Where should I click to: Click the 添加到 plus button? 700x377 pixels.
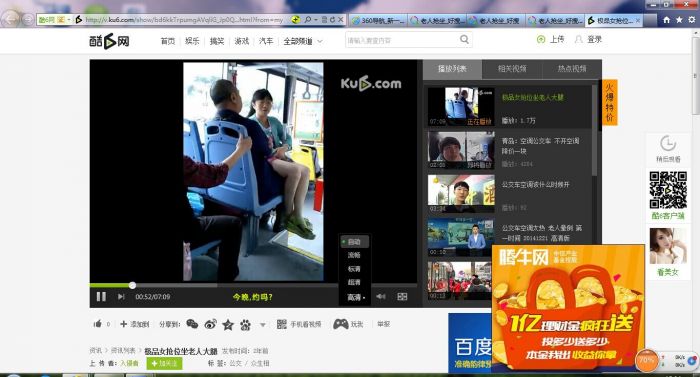click(x=134, y=324)
